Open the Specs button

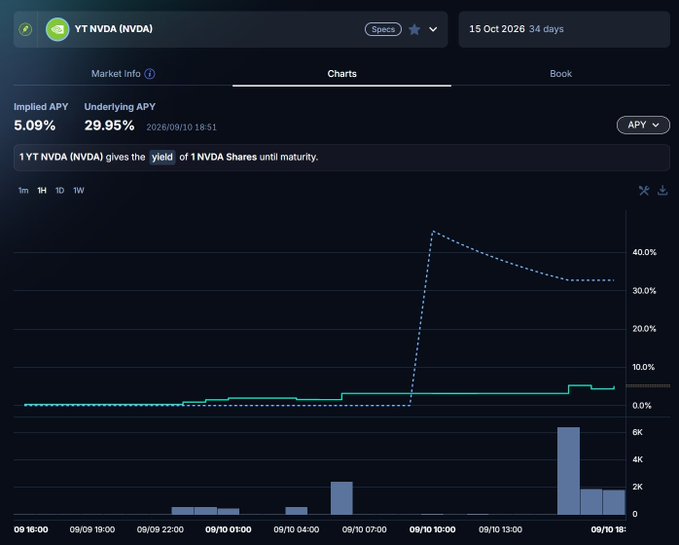383,29
